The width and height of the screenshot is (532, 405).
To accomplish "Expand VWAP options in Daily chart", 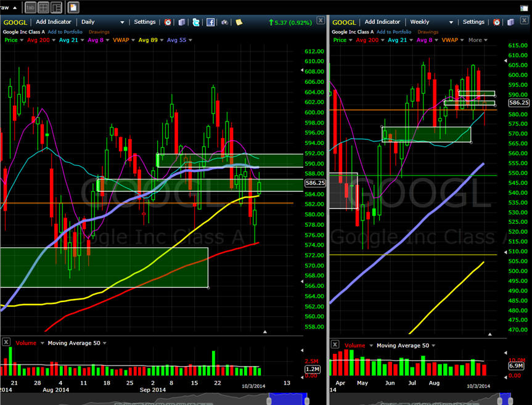I will tap(133, 40).
